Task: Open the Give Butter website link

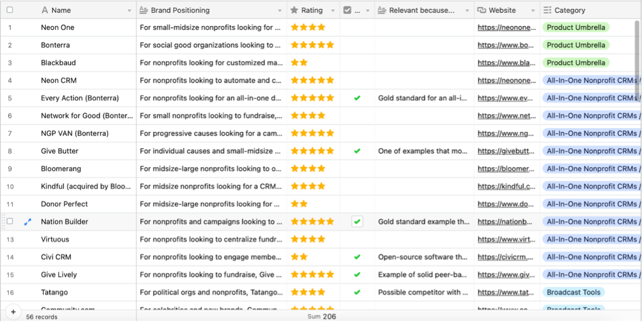Action: point(506,151)
